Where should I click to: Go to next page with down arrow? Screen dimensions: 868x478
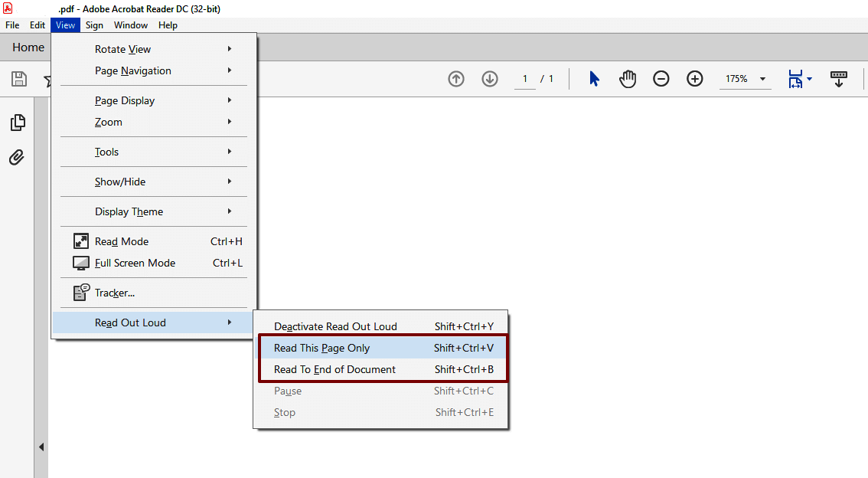click(x=490, y=78)
